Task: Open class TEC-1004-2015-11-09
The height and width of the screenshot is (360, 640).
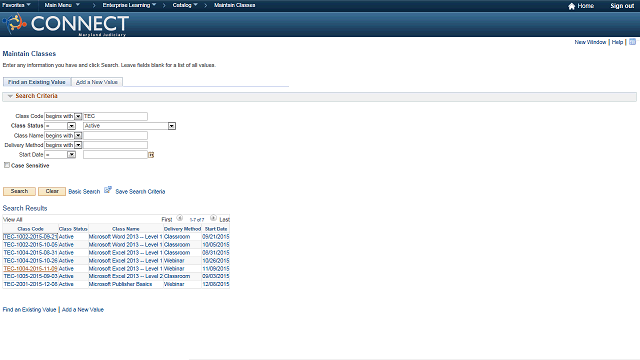Action: [31, 269]
